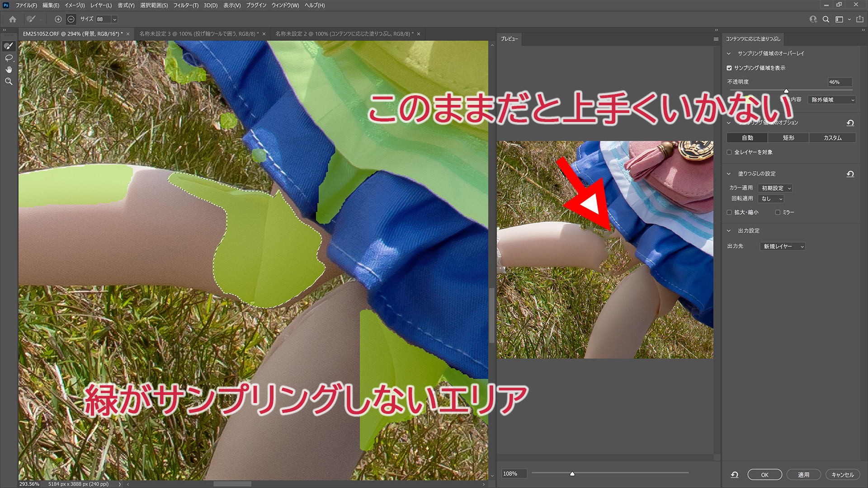Switch to the 名称未設定 3 document tab

click(199, 34)
